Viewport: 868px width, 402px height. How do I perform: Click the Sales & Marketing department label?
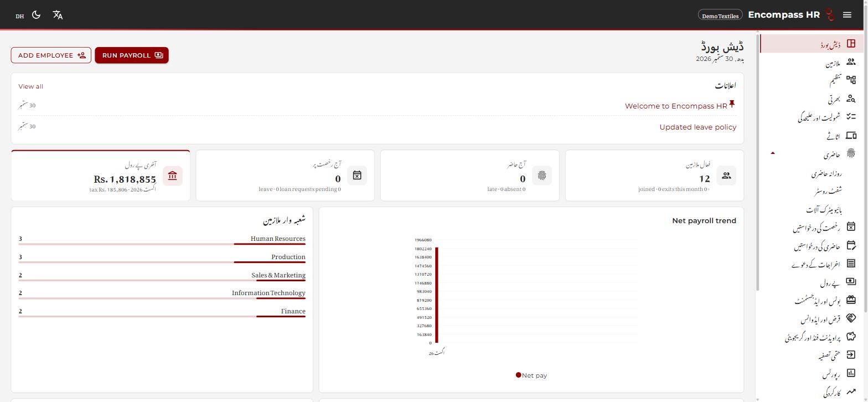pyautogui.click(x=278, y=275)
